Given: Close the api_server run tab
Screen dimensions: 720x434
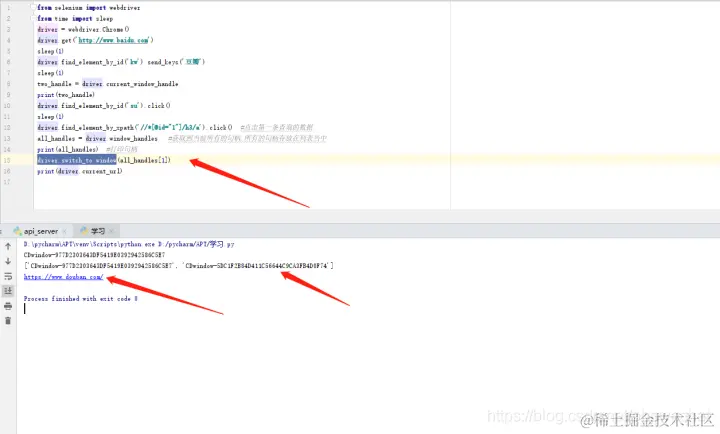Looking at the screenshot, I should (x=65, y=231).
